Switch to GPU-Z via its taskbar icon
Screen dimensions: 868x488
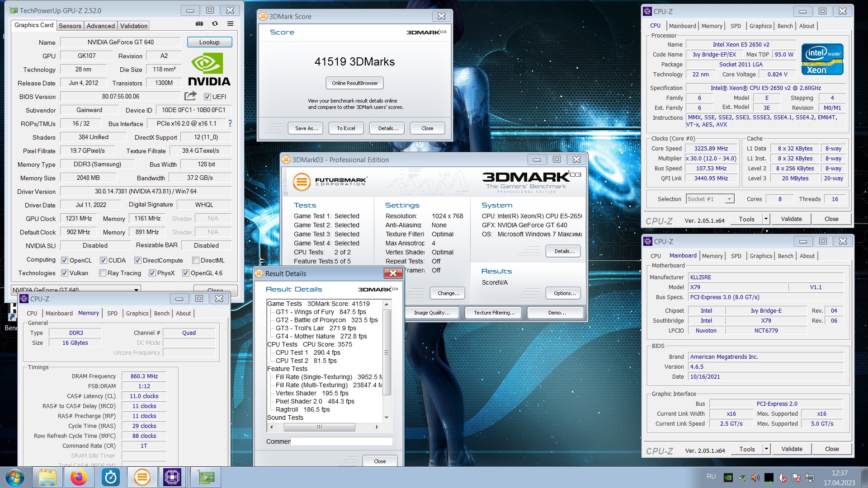[x=206, y=477]
